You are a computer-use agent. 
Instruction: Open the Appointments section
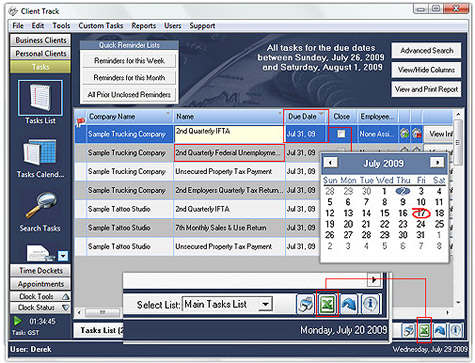tap(40, 284)
